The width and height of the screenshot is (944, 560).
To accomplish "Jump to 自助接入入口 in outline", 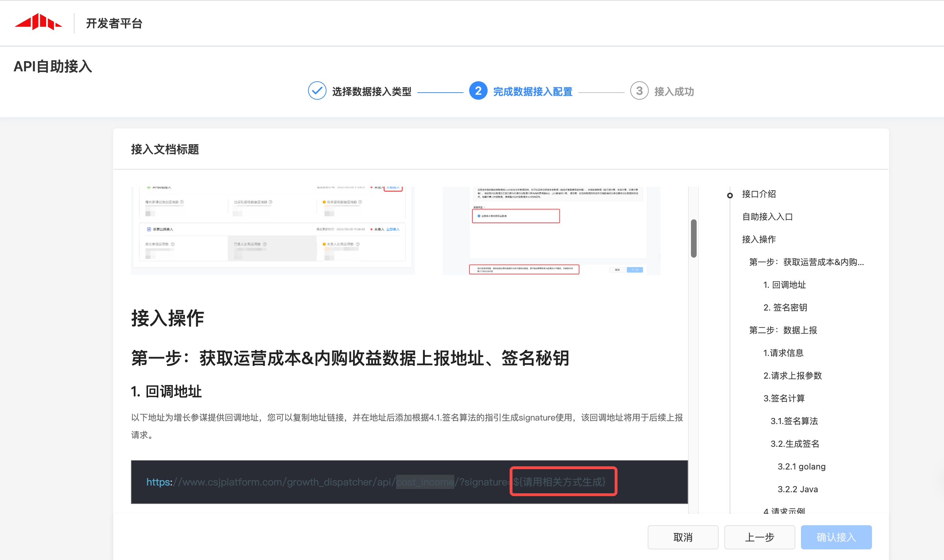I will pyautogui.click(x=767, y=216).
